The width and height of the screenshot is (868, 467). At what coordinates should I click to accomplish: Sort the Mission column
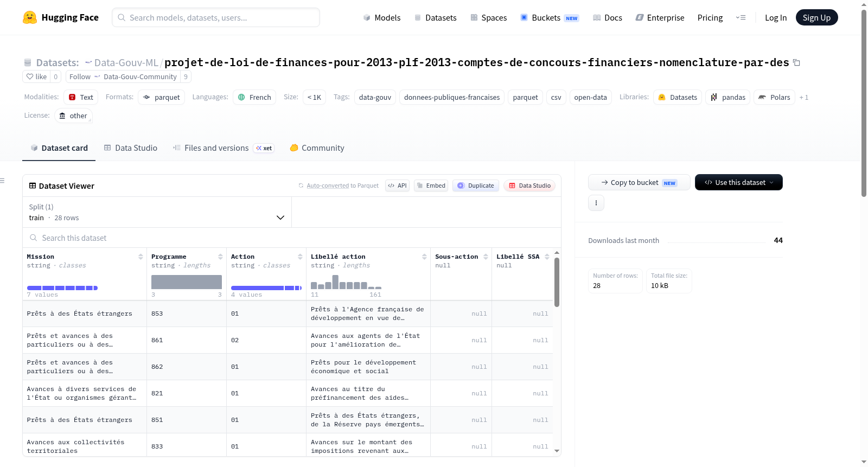coord(141,257)
